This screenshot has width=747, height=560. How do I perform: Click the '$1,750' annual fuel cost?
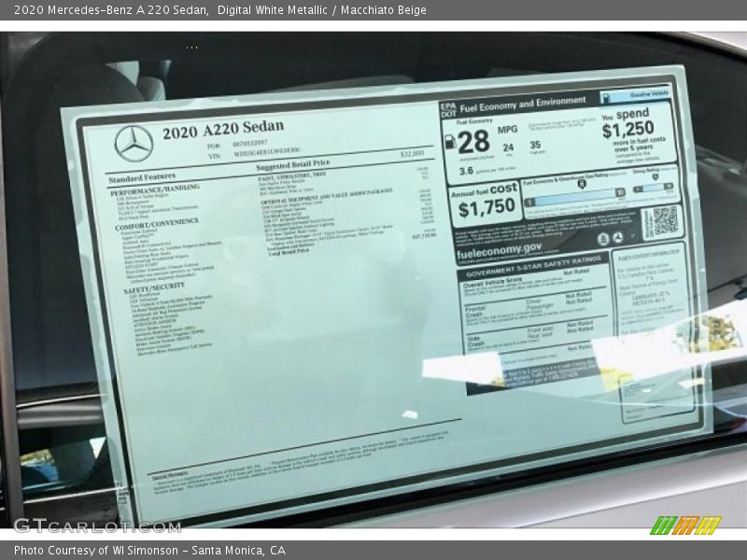click(x=486, y=207)
